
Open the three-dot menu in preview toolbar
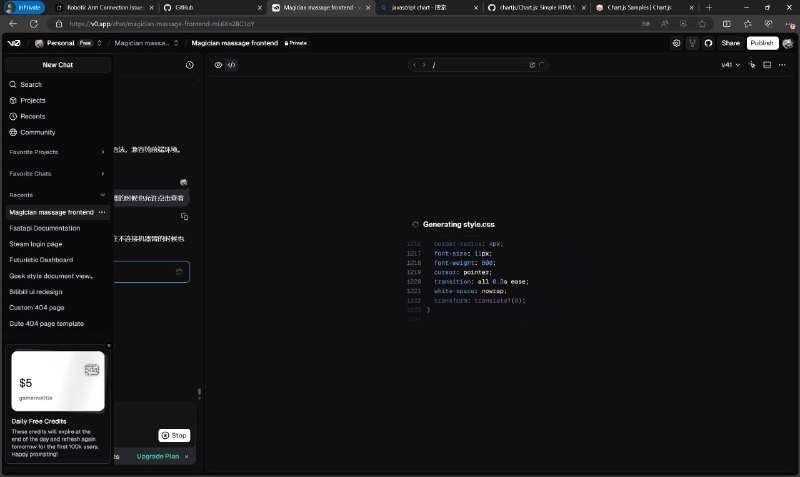pyautogui.click(x=783, y=65)
